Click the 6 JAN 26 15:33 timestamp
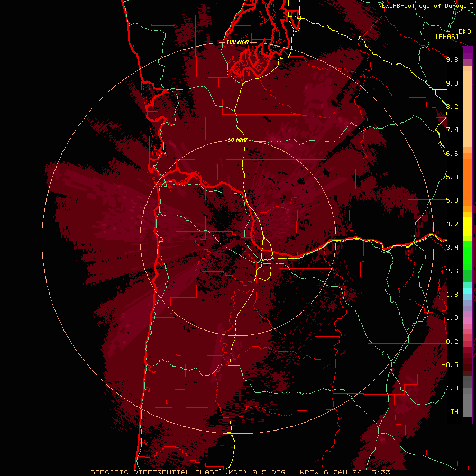 pyautogui.click(x=357, y=472)
